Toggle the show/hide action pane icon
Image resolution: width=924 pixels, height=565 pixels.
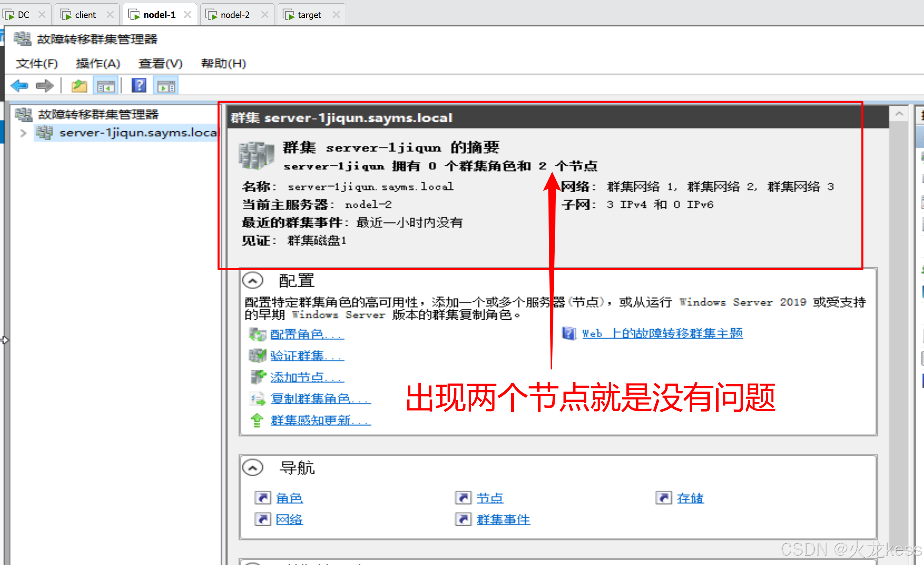coord(166,86)
